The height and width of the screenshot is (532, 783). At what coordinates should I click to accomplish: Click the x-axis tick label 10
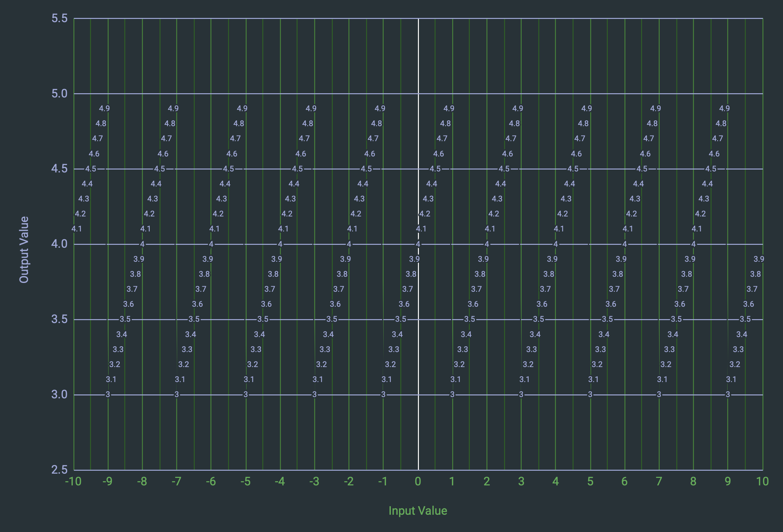click(762, 481)
